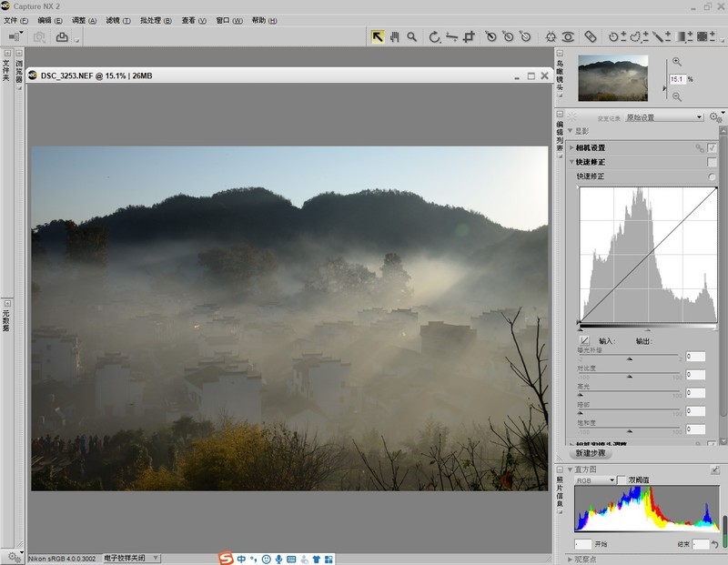Expand the 元数据 side panel
This screenshot has width=728, height=565.
point(7,303)
